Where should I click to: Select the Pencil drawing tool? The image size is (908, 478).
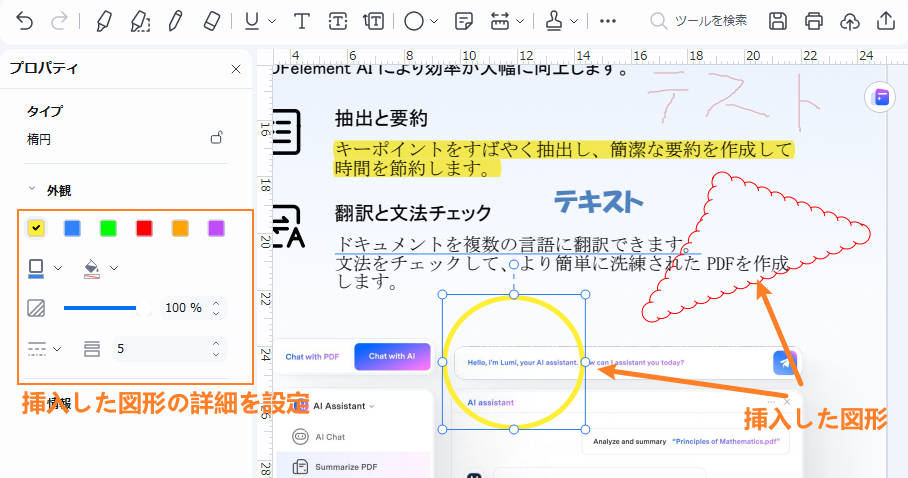coord(175,21)
